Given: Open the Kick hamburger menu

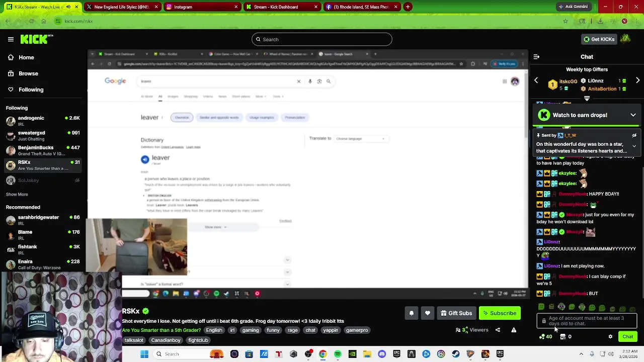Looking at the screenshot, I should (11, 39).
